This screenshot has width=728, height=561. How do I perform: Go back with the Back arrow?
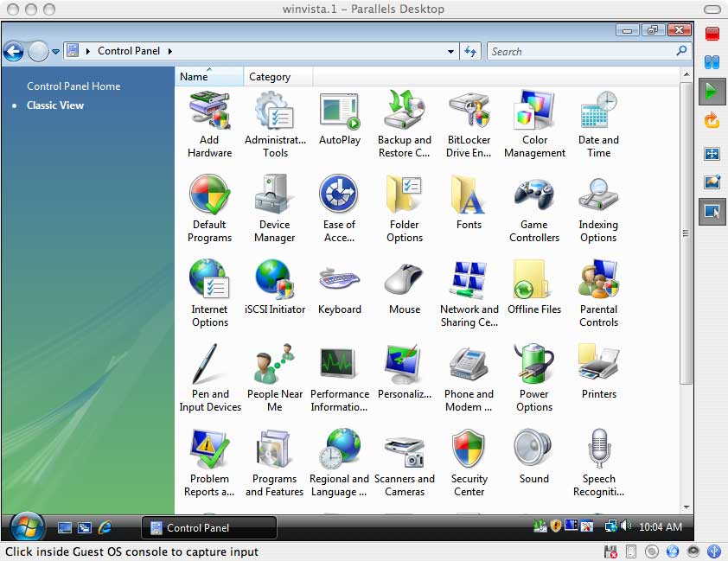pyautogui.click(x=14, y=51)
